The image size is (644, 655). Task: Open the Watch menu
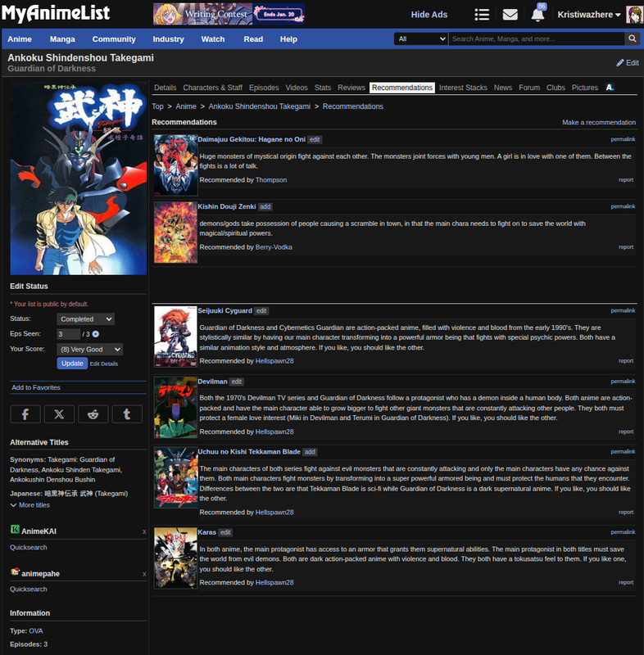(213, 38)
